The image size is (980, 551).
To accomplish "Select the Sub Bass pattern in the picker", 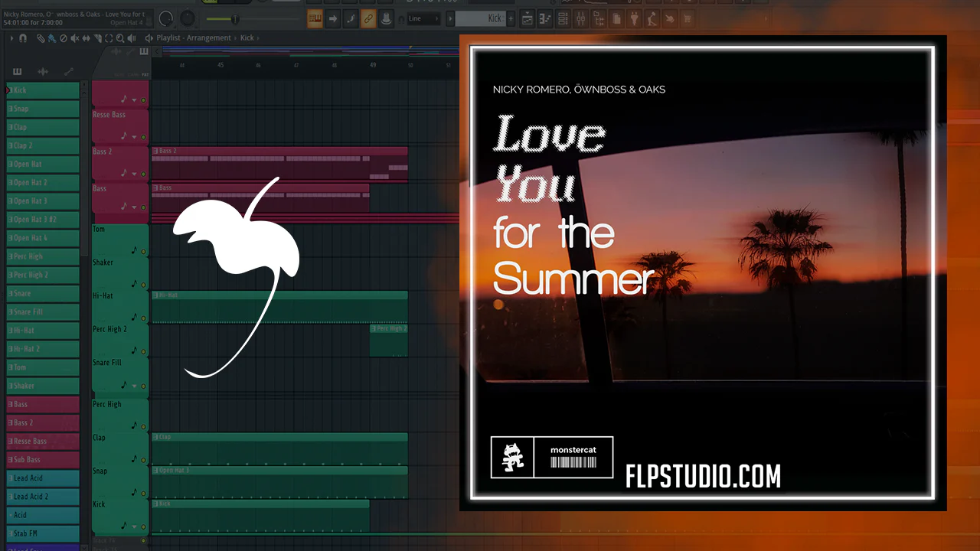I will coord(43,460).
